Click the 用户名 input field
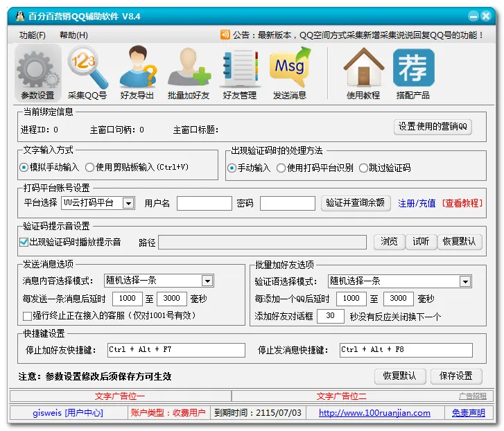Viewport: 504px width, 431px height. (204, 203)
